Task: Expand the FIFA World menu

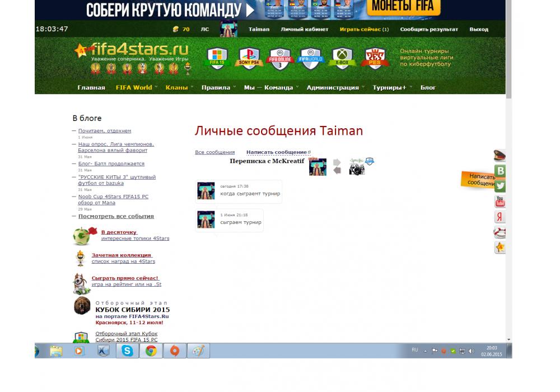Action: [134, 87]
